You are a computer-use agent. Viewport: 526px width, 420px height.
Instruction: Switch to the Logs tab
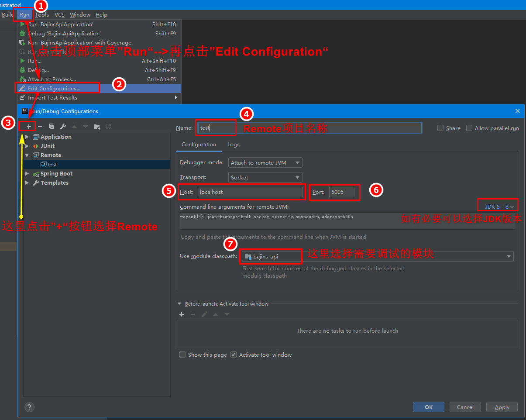233,145
